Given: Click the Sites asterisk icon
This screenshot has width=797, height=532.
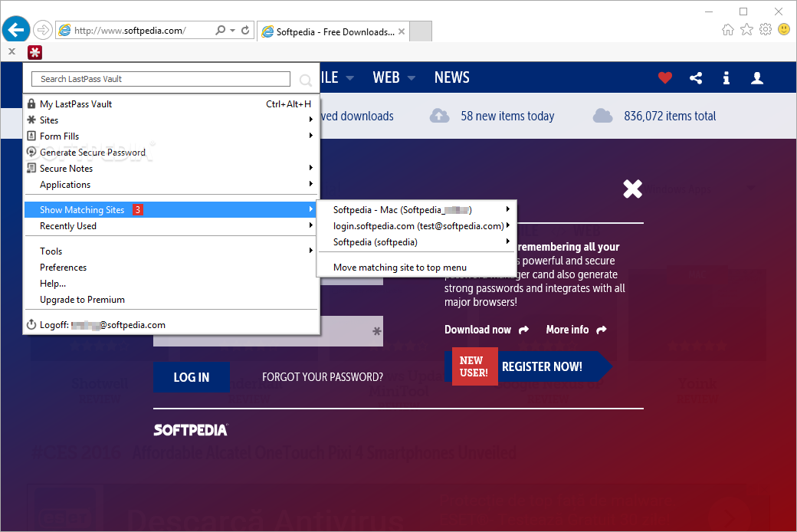Looking at the screenshot, I should pyautogui.click(x=31, y=120).
